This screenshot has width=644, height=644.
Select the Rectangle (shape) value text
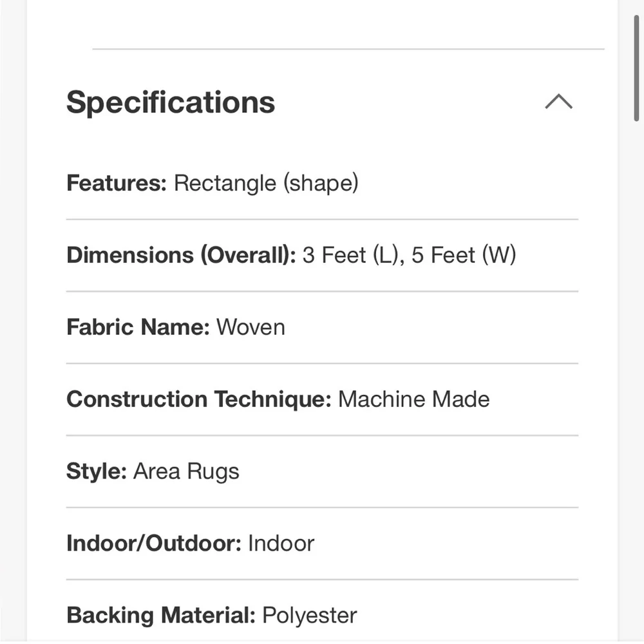(266, 184)
